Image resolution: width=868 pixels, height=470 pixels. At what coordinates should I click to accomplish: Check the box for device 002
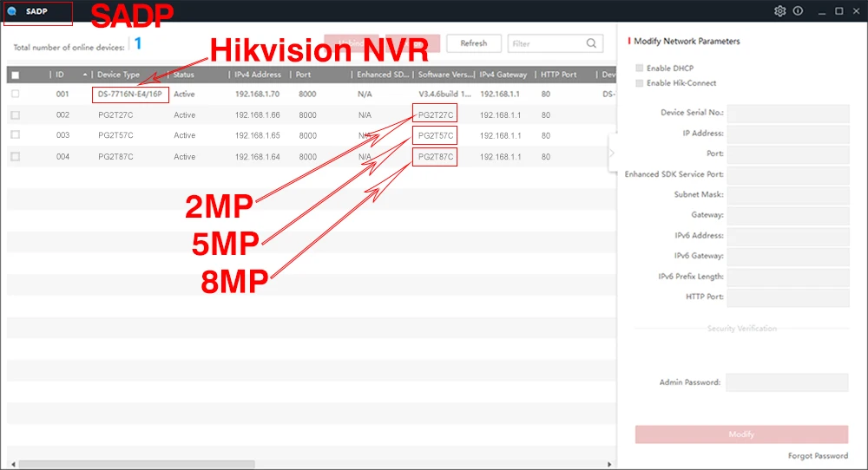15,115
